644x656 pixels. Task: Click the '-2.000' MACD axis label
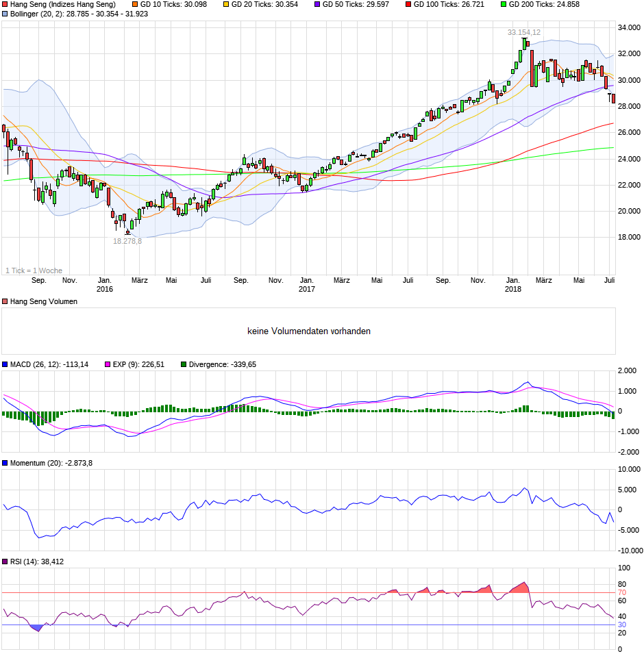coord(629,452)
